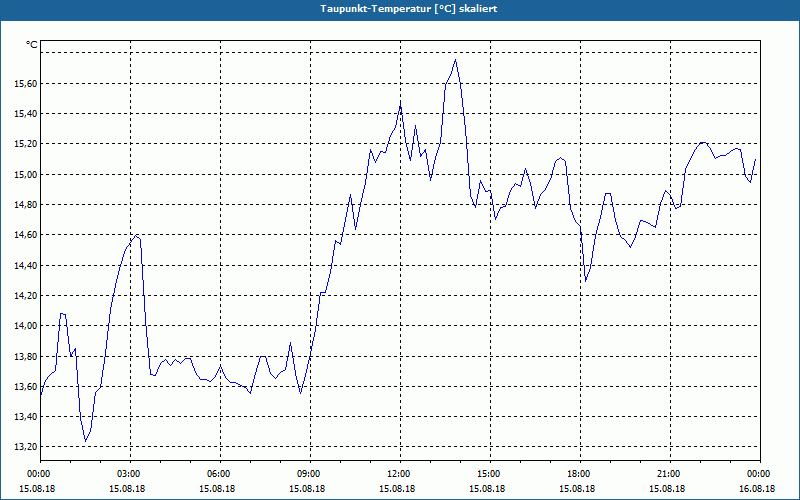Pick the '13,40' y-axis tick label

(x=25, y=417)
